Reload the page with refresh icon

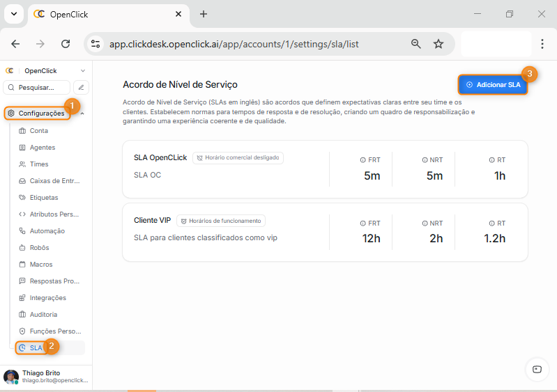click(x=66, y=44)
